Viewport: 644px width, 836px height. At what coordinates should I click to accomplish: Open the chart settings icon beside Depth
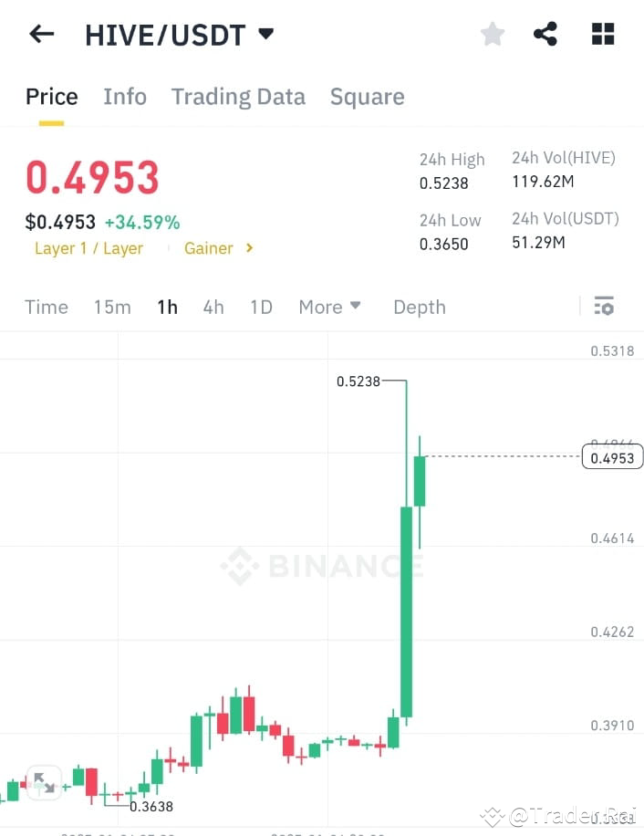[x=604, y=307]
